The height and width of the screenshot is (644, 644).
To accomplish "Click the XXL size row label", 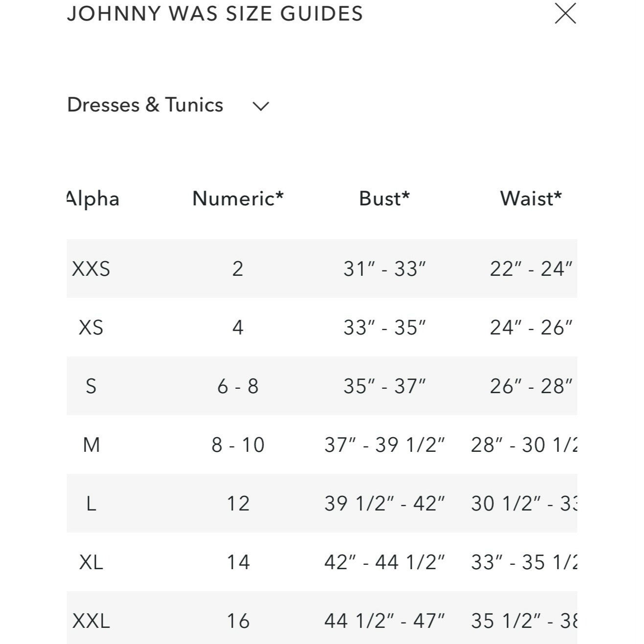I will pyautogui.click(x=91, y=621).
